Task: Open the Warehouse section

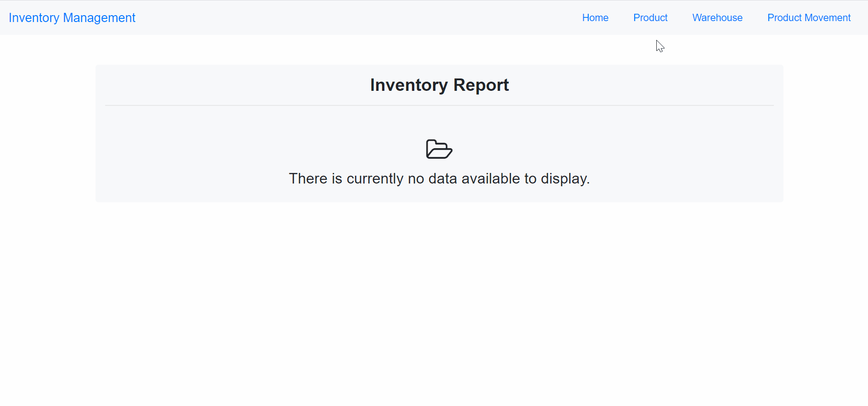Action: [x=717, y=17]
